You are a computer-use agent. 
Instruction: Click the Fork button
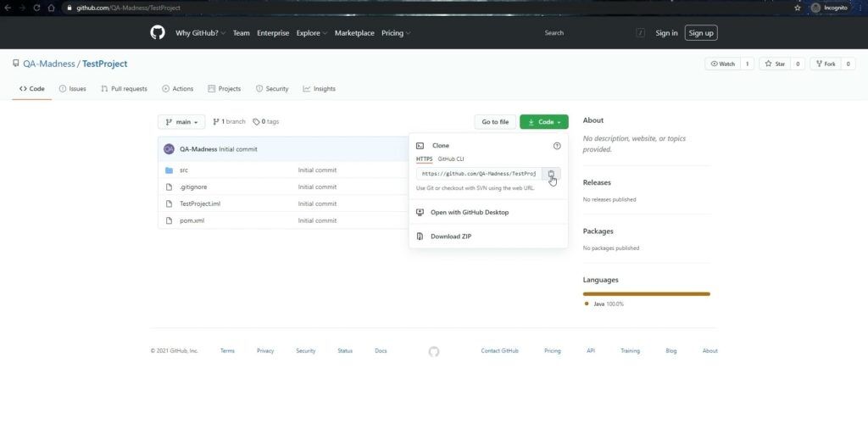click(826, 64)
